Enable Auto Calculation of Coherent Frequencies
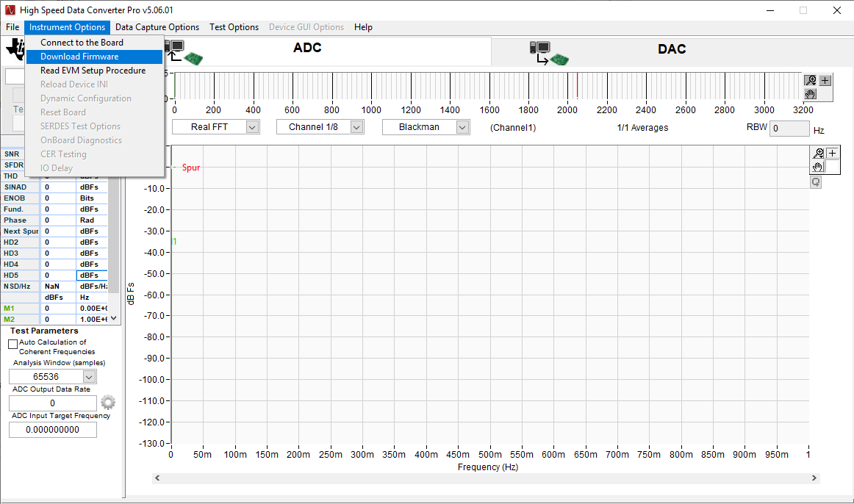Screen dimensions: 854x504 [13, 344]
